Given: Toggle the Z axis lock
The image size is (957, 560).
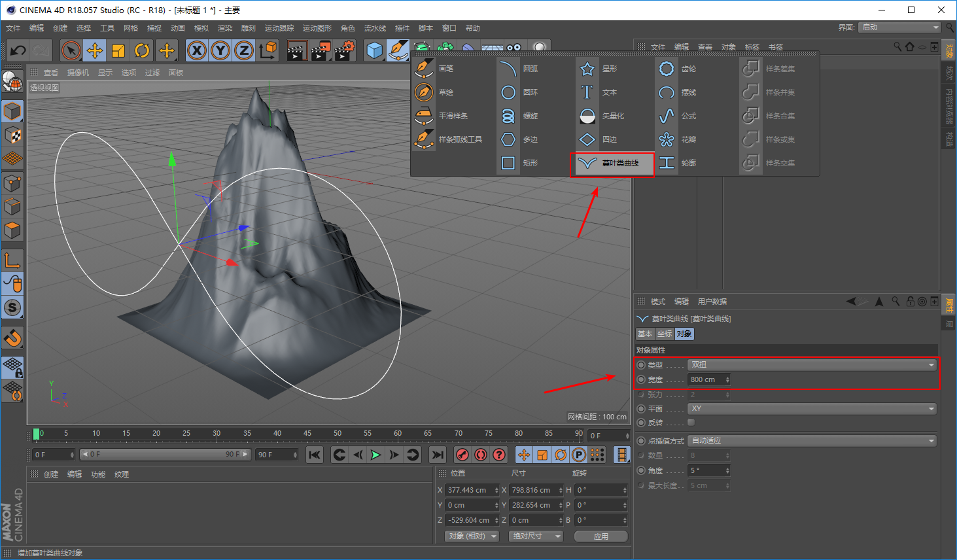Looking at the screenshot, I should point(244,50).
